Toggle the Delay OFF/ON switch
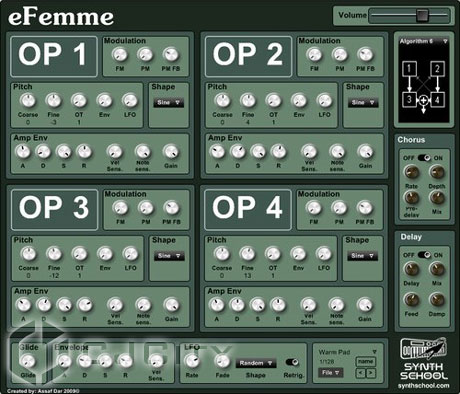Viewport: 460px width, 394px height. pyautogui.click(x=424, y=255)
